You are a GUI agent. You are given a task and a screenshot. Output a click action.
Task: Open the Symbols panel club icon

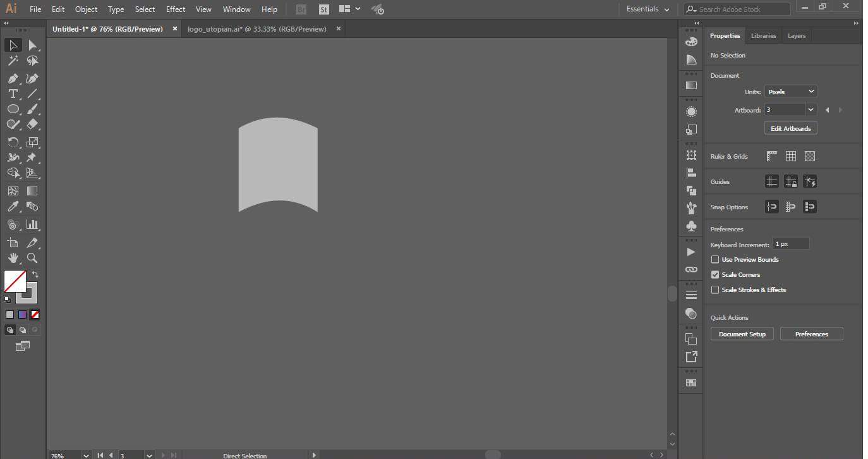691,226
